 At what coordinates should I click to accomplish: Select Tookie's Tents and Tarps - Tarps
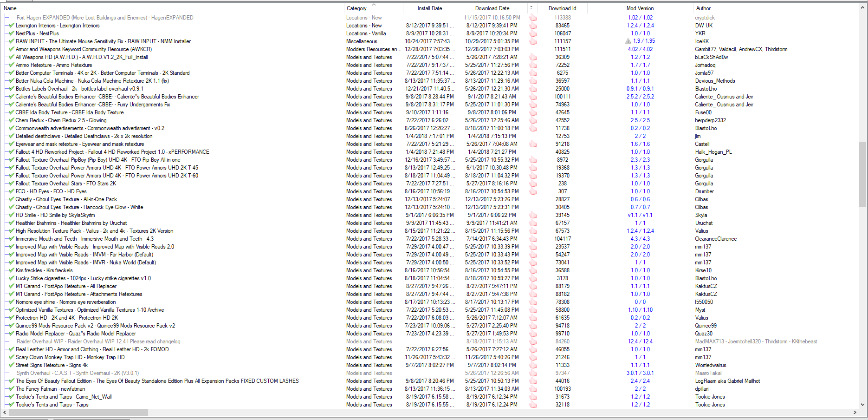[x=429, y=405]
